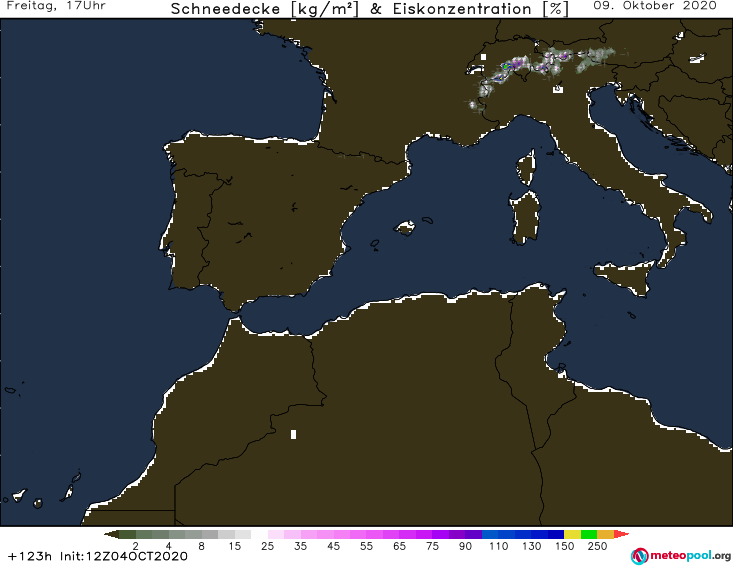Click the dark arrow at the legend's start
This screenshot has height=566, width=733.
coord(111,534)
